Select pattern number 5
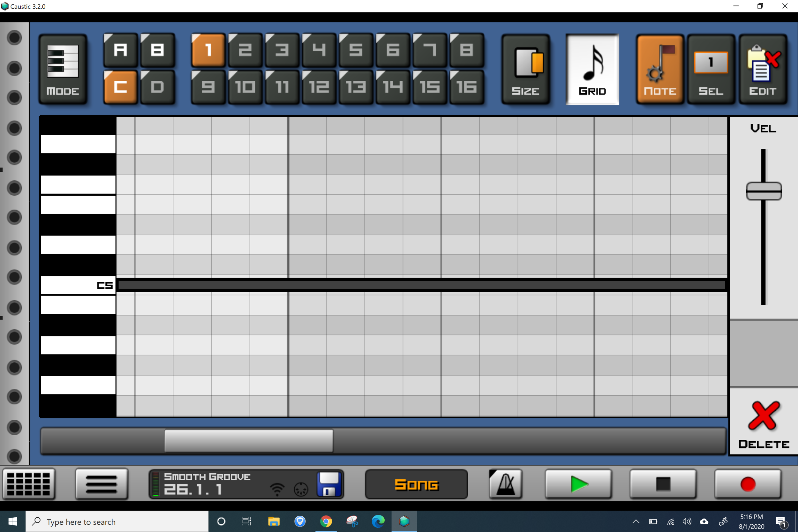 pyautogui.click(x=356, y=50)
